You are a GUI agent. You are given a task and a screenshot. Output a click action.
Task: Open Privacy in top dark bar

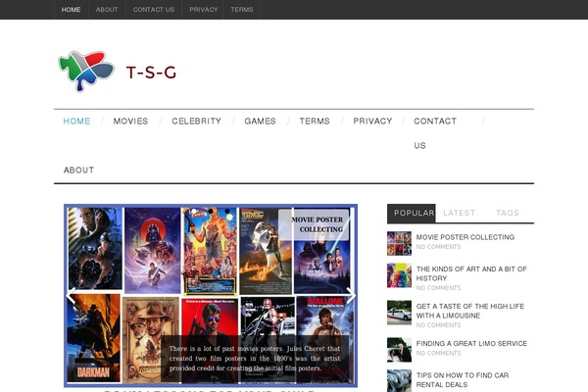click(203, 10)
